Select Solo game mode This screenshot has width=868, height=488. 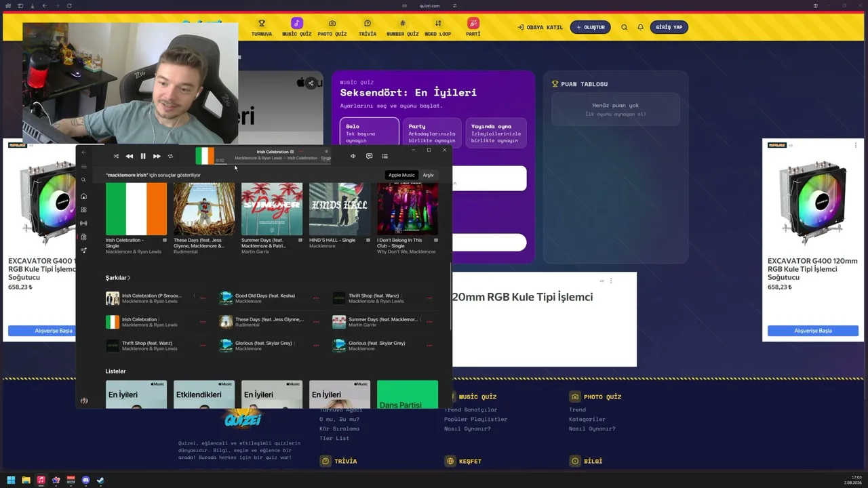(x=370, y=133)
